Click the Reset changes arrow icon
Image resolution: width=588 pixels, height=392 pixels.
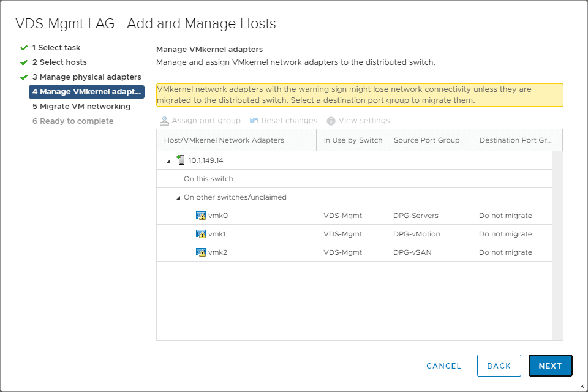tap(254, 121)
